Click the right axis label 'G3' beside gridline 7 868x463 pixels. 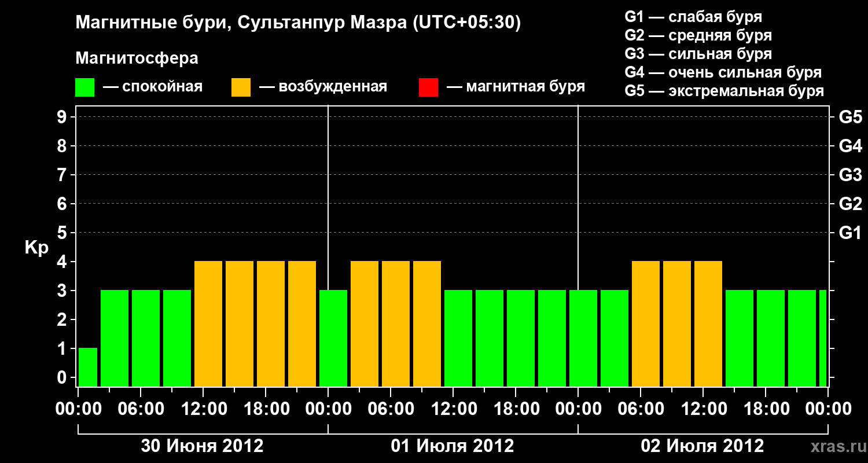[851, 175]
